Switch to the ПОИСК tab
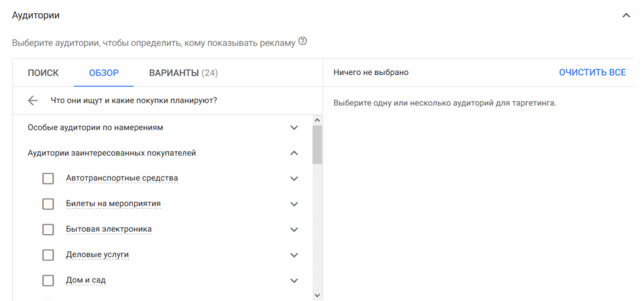This screenshot has width=644, height=301. tap(43, 73)
